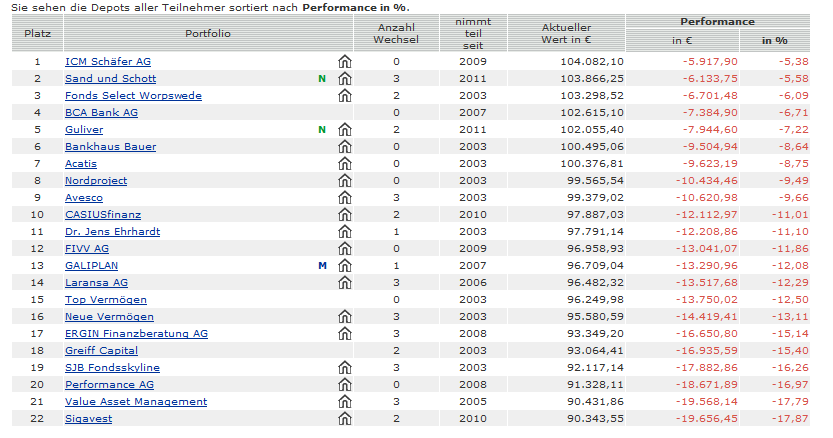Click the Performance "in €" column header
833x438 pixels.
682,40
